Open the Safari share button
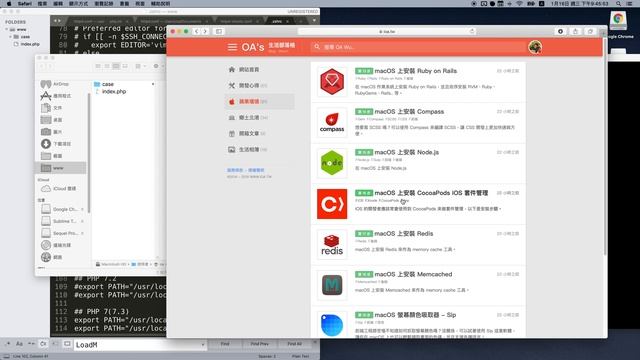The height and width of the screenshot is (360, 640). coord(575,31)
